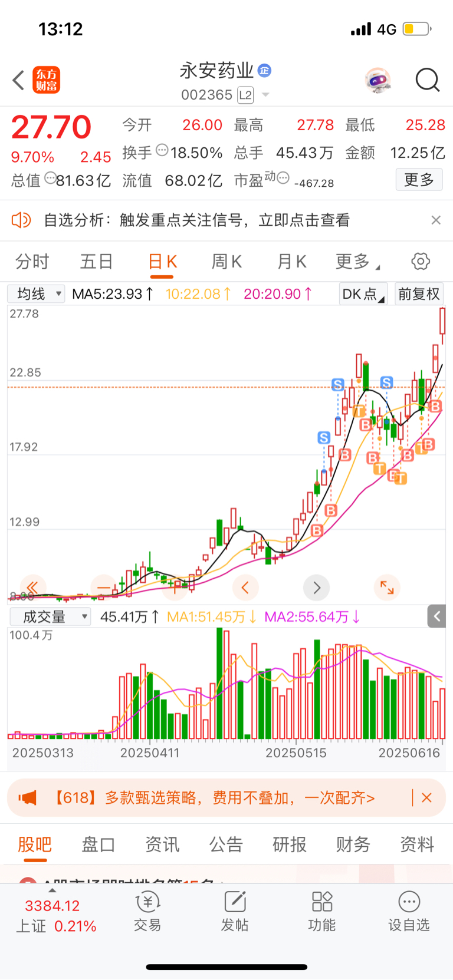Collapse side panel arrow by volume chart
This screenshot has height=980, width=453.
[436, 616]
